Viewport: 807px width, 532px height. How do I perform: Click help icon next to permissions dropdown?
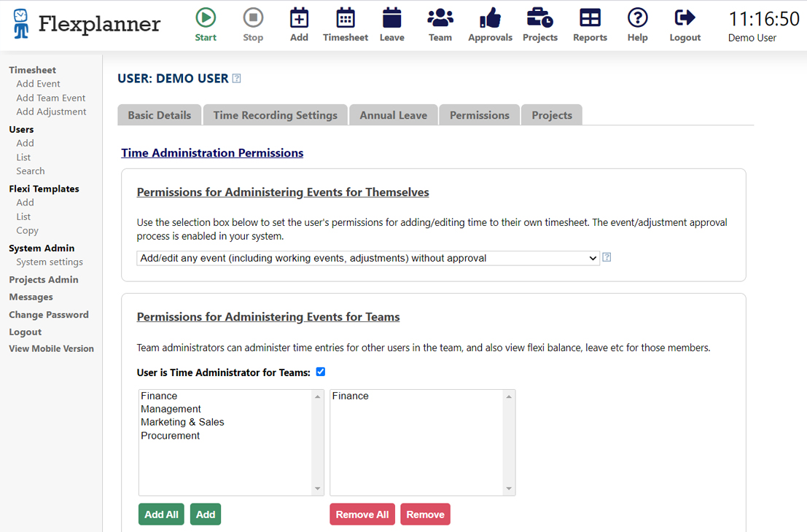tap(607, 257)
